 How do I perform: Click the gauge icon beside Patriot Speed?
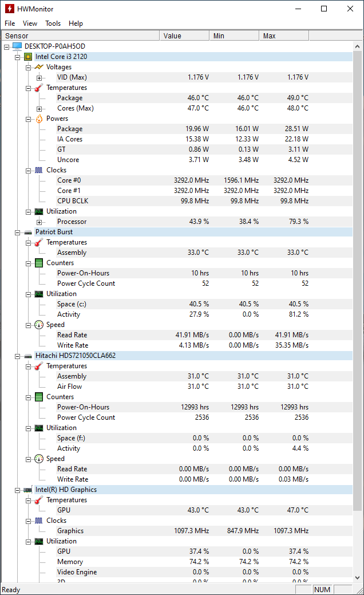[39, 325]
